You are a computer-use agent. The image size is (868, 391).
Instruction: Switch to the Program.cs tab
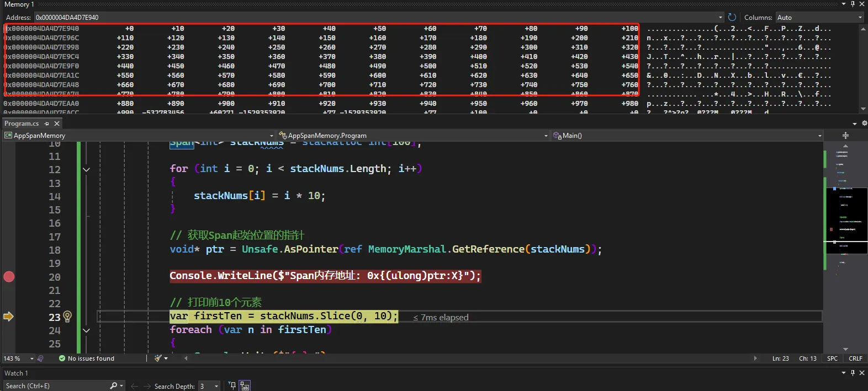coord(22,124)
